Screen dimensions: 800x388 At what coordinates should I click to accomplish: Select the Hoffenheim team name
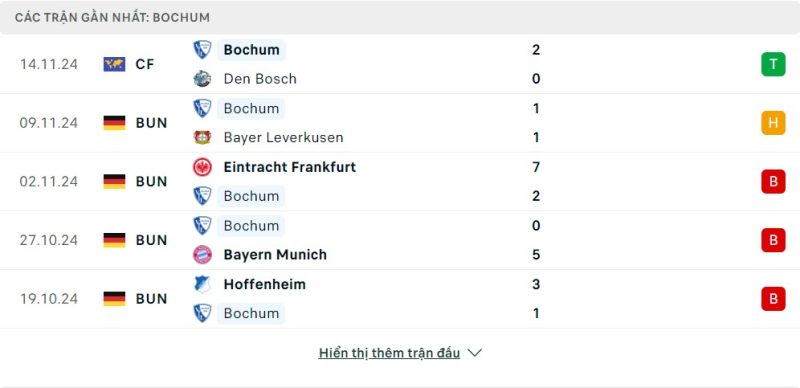pos(265,284)
